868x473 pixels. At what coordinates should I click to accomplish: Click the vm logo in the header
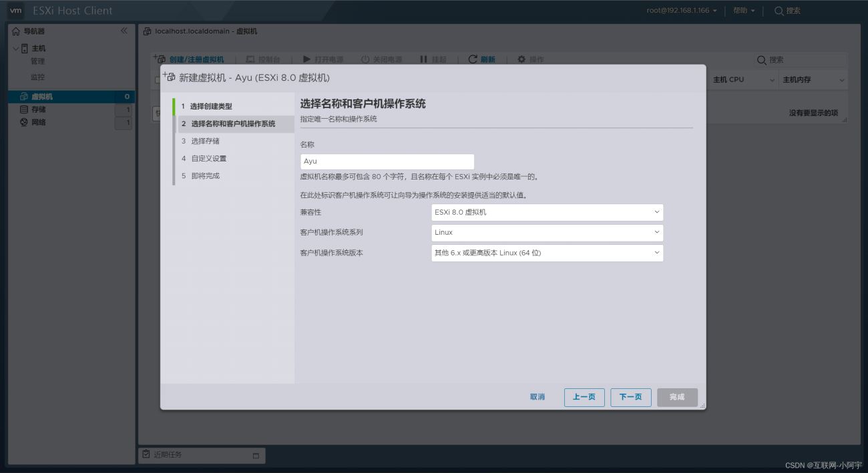click(15, 11)
